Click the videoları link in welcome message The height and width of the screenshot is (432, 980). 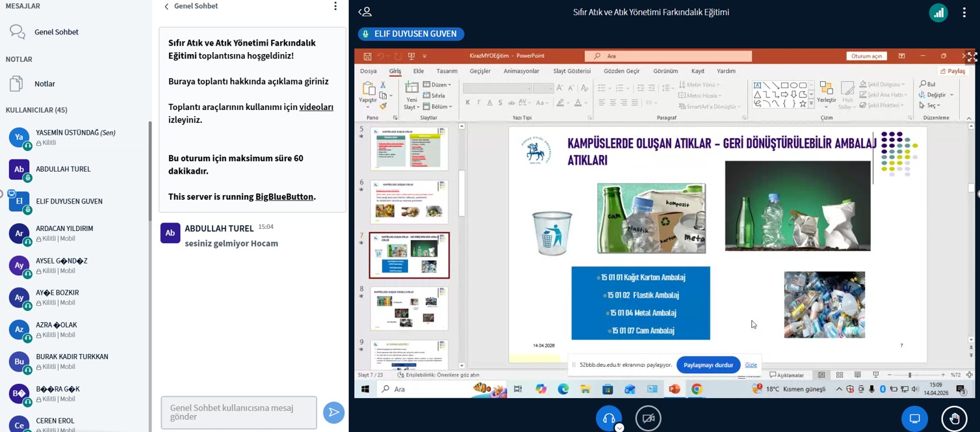pyautogui.click(x=316, y=107)
